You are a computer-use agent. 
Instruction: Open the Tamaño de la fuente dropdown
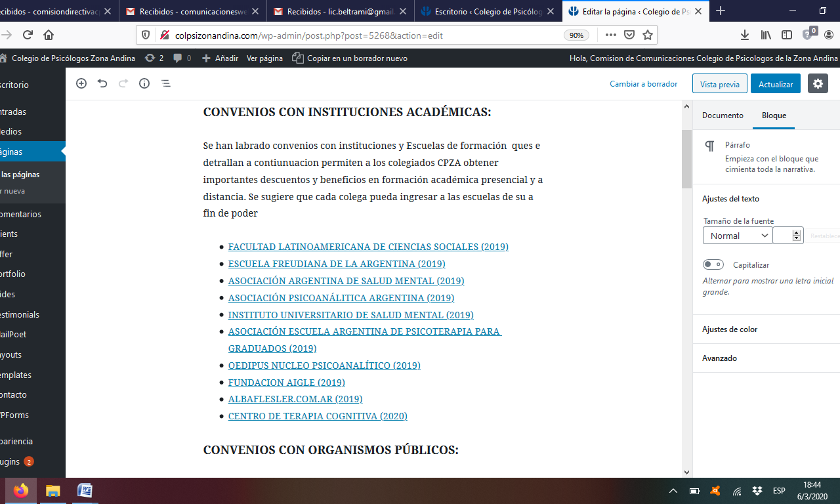click(x=738, y=236)
